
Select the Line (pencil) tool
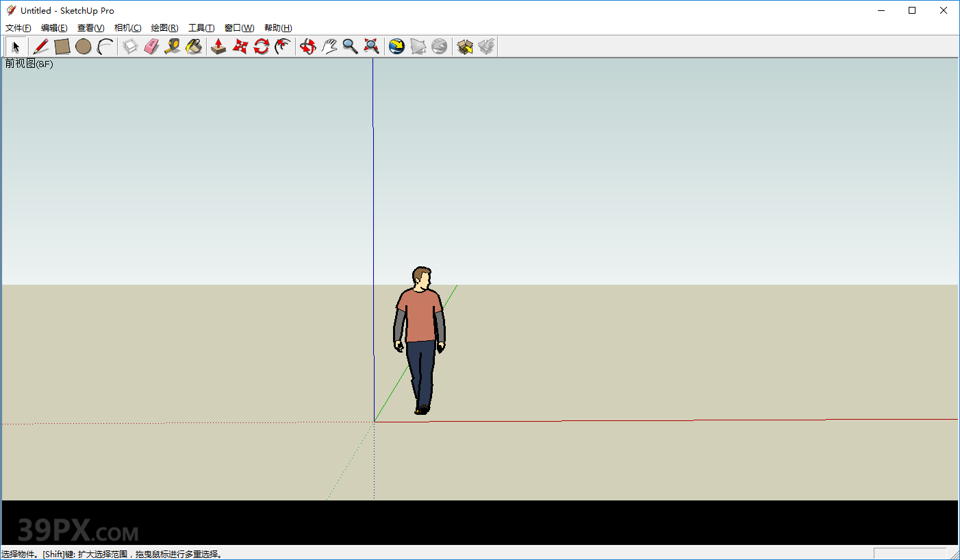tap(40, 46)
